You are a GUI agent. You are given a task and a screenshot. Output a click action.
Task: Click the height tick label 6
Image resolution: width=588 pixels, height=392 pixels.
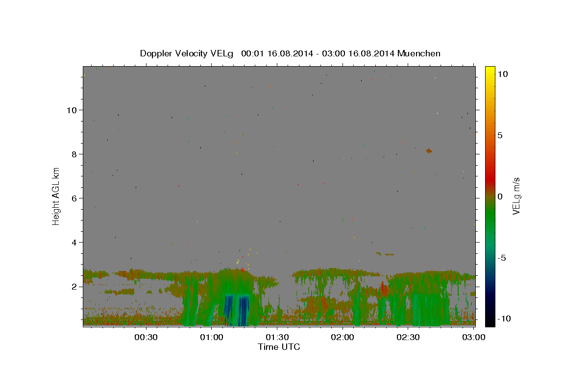74,198
